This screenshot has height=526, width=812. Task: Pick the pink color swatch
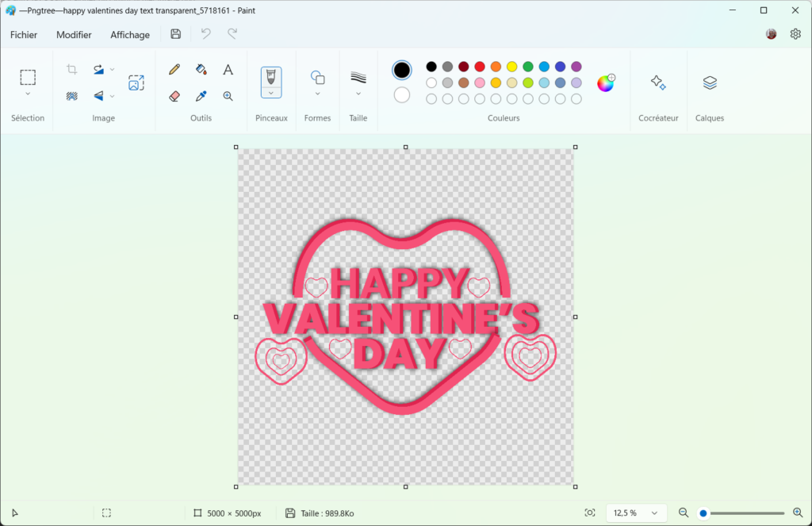click(480, 83)
